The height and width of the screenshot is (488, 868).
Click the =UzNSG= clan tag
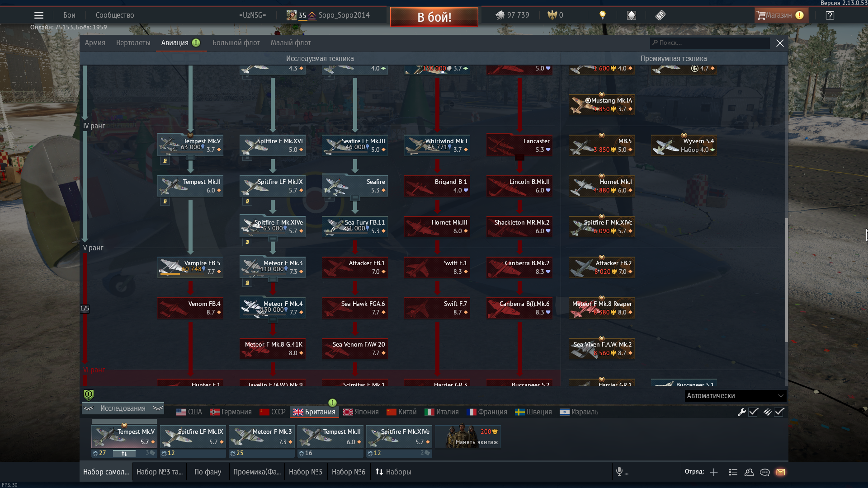[252, 15]
